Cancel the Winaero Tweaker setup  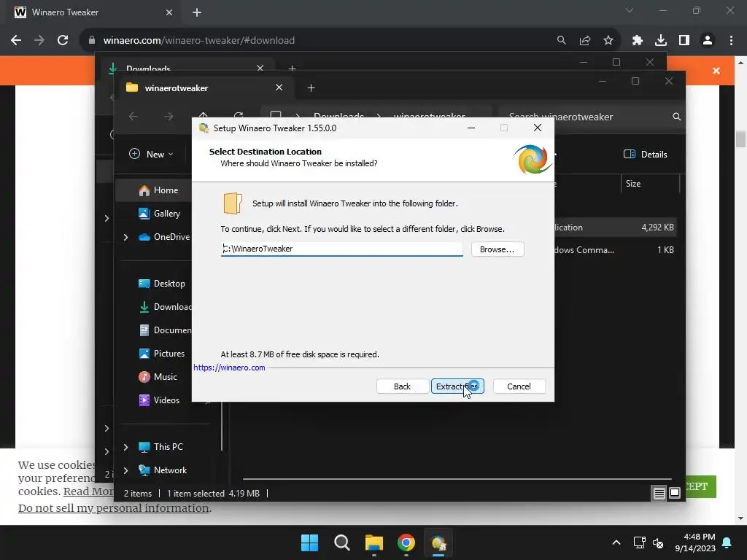[x=519, y=386]
